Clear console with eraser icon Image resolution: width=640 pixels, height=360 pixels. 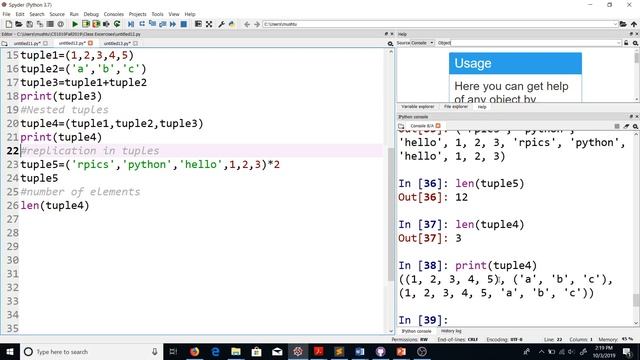click(x=626, y=126)
